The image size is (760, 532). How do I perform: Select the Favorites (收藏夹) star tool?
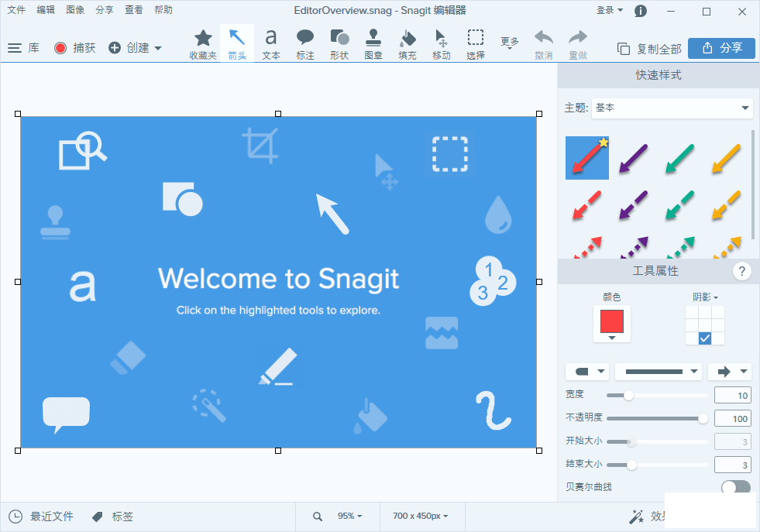coord(203,43)
